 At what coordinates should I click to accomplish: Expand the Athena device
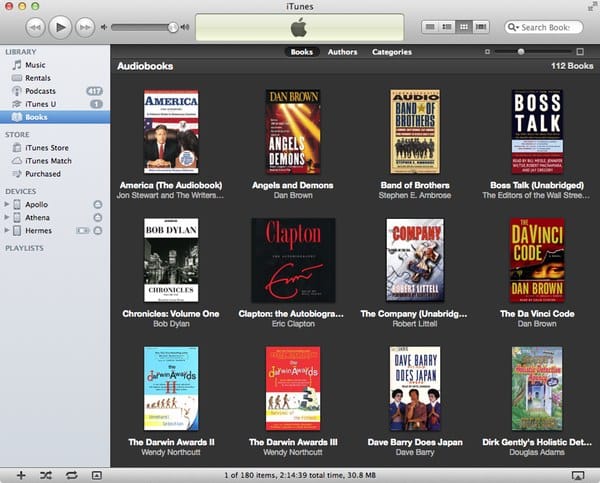(7, 217)
